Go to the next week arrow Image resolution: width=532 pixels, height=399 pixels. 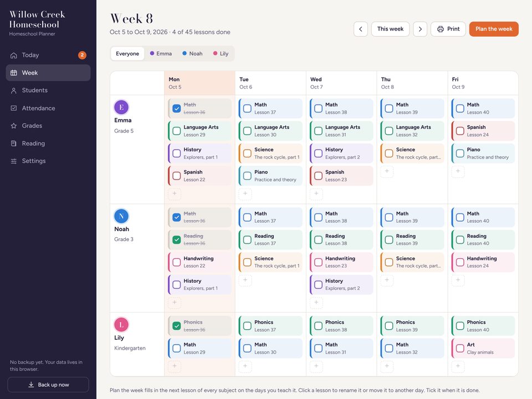pos(420,29)
